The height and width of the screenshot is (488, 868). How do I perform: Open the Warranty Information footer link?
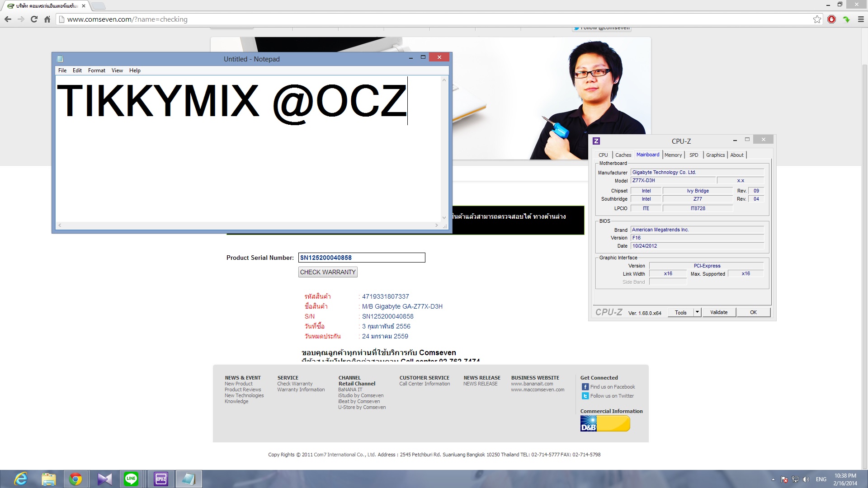coord(301,389)
